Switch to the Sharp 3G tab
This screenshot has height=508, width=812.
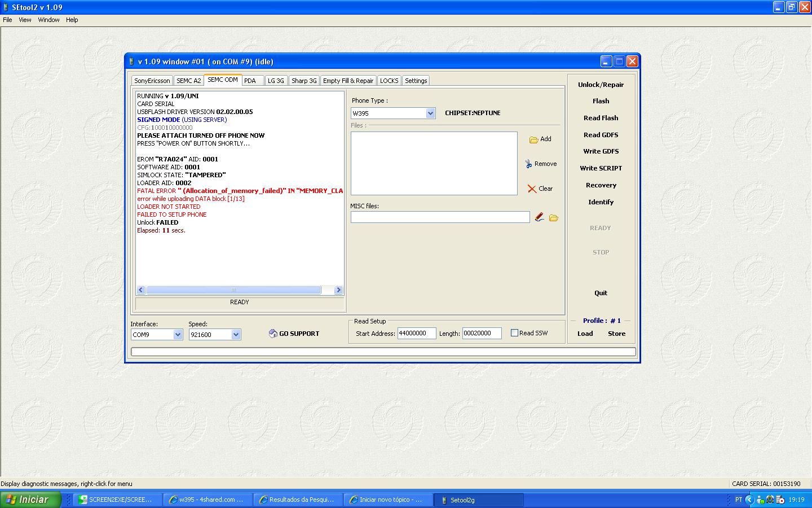coord(304,81)
